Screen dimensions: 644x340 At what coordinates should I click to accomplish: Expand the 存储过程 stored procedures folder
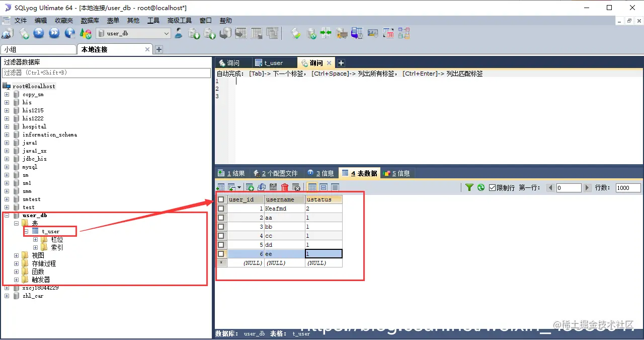click(x=17, y=263)
